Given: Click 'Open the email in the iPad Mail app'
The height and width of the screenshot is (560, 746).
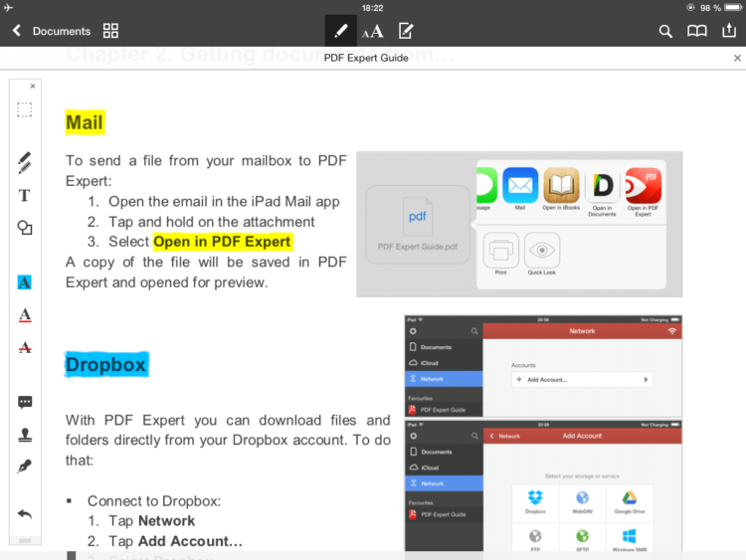Looking at the screenshot, I should tap(224, 202).
